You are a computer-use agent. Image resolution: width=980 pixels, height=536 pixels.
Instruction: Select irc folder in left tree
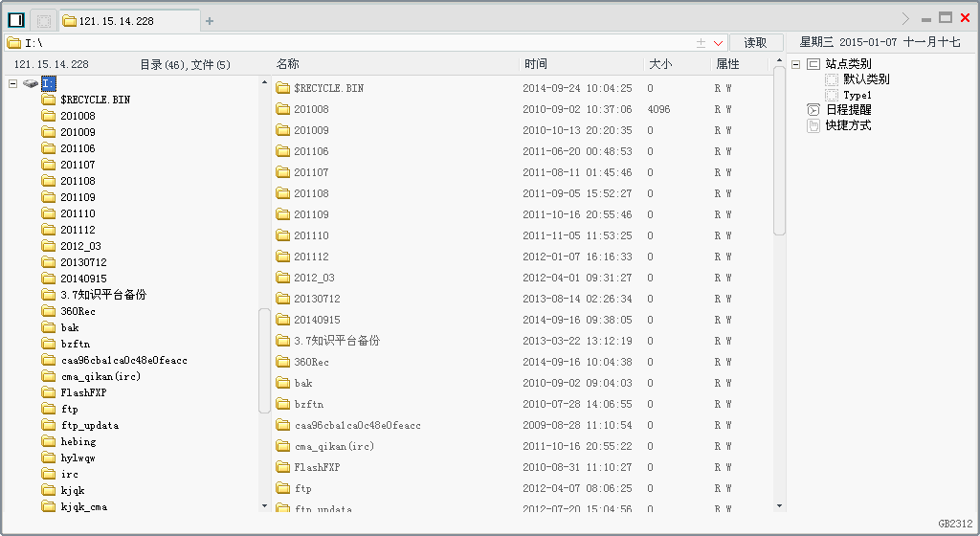tap(69, 474)
